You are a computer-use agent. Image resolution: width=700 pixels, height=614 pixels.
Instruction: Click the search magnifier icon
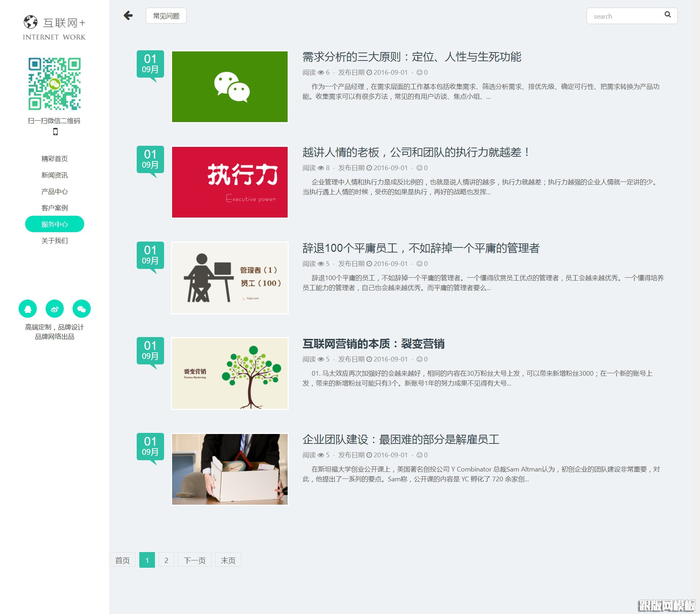[x=668, y=15]
